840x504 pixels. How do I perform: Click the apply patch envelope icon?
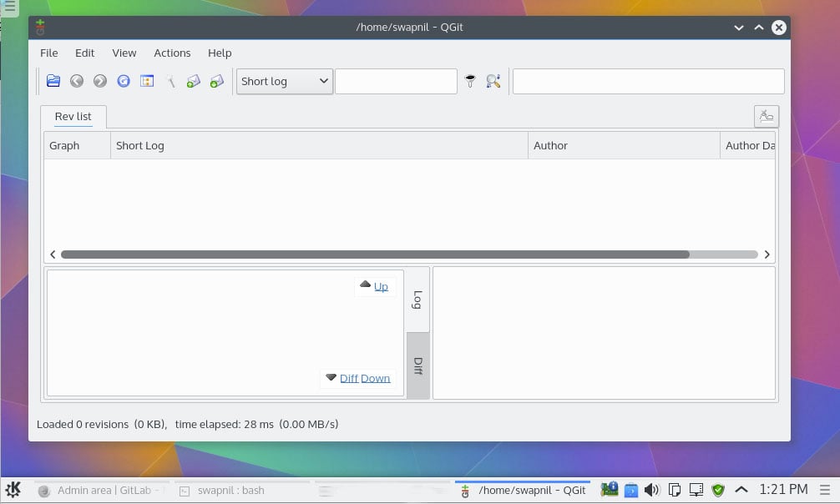217,81
